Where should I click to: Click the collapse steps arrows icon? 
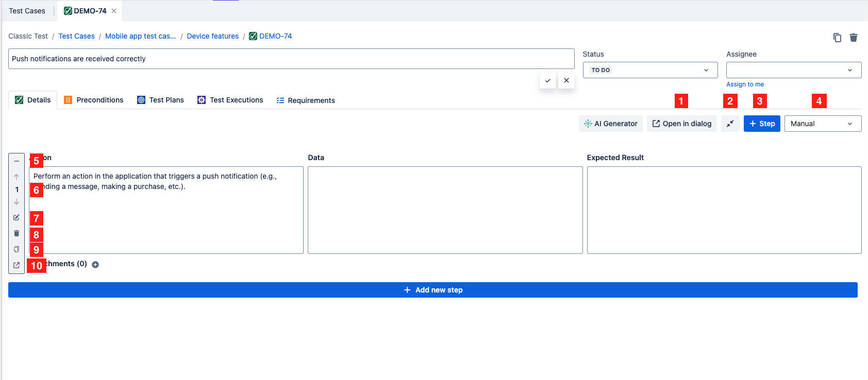tap(730, 124)
